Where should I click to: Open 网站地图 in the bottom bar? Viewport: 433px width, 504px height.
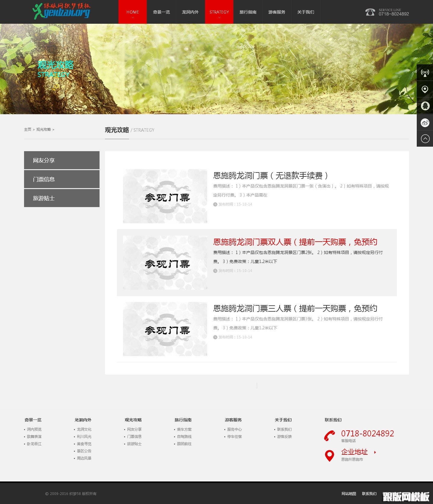tap(349, 494)
